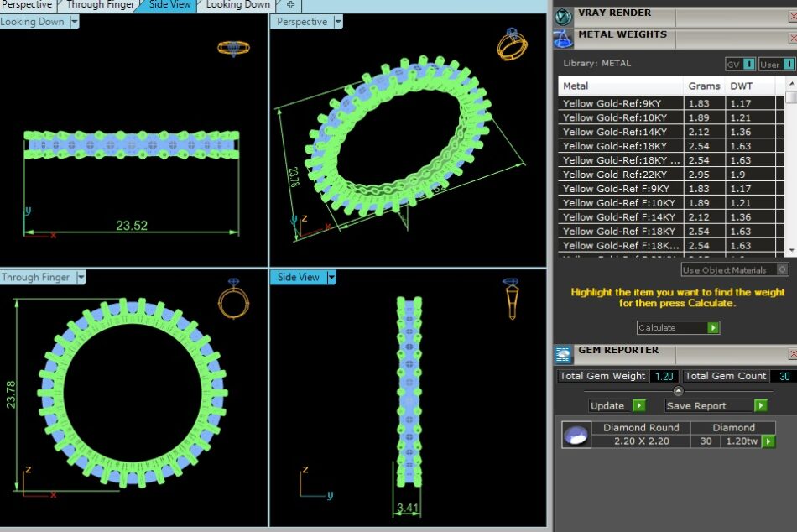This screenshot has width=797, height=532.
Task: Click the Save Report button
Action: pos(716,405)
